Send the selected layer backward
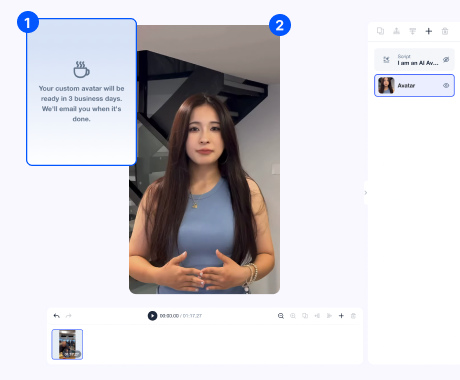The height and width of the screenshot is (380, 460). tap(413, 31)
